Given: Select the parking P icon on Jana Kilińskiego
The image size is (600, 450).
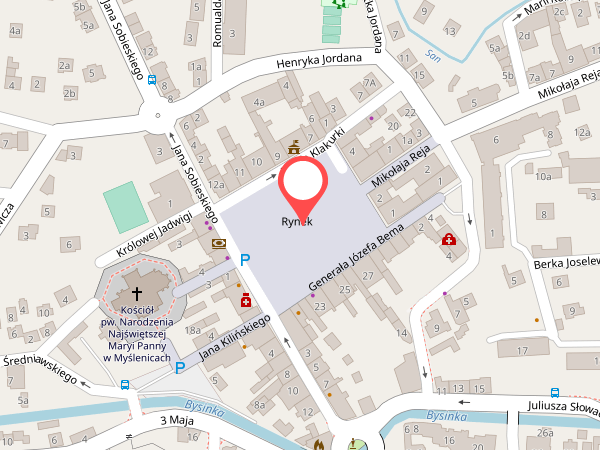Looking at the screenshot, I should (180, 368).
